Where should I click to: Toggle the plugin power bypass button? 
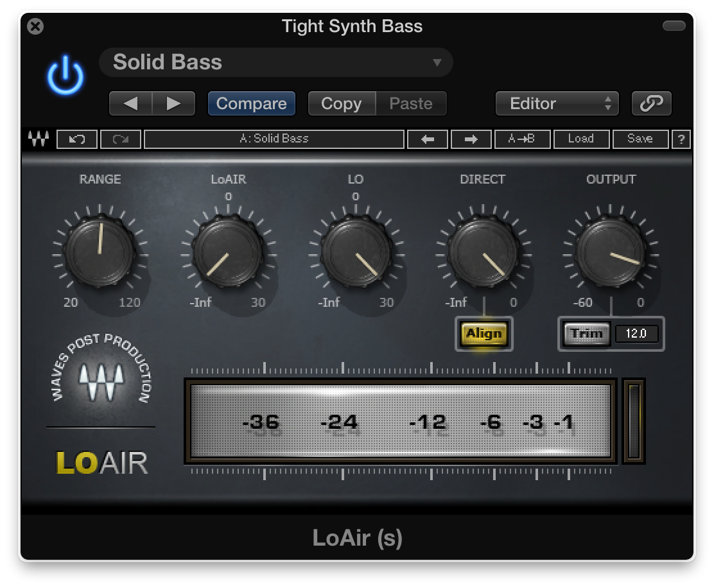[x=65, y=76]
